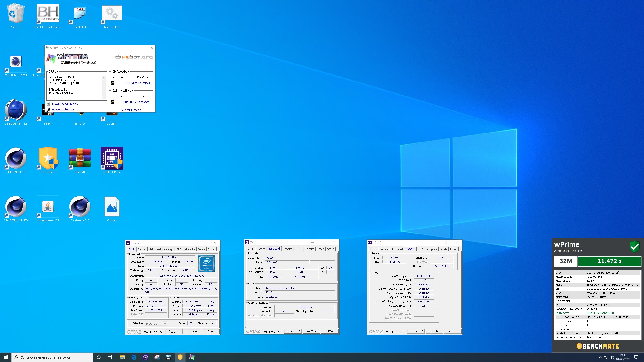Open Cortana circle icon in taskbar
This screenshot has height=362, width=644.
[98, 357]
